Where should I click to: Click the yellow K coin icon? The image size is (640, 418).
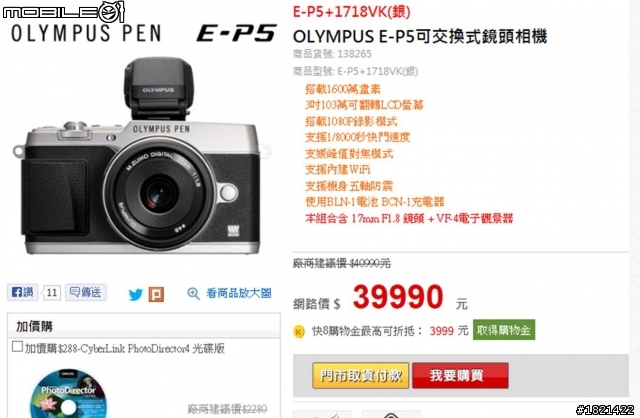tap(299, 331)
